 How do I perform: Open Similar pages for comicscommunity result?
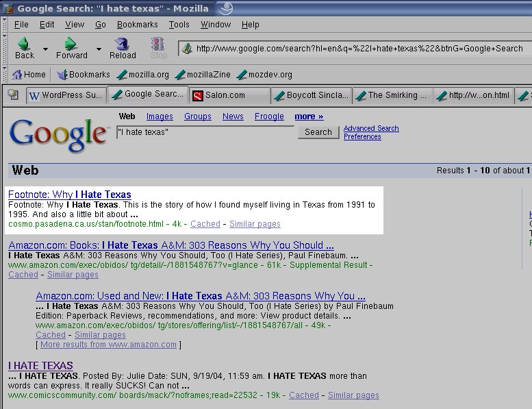point(353,395)
